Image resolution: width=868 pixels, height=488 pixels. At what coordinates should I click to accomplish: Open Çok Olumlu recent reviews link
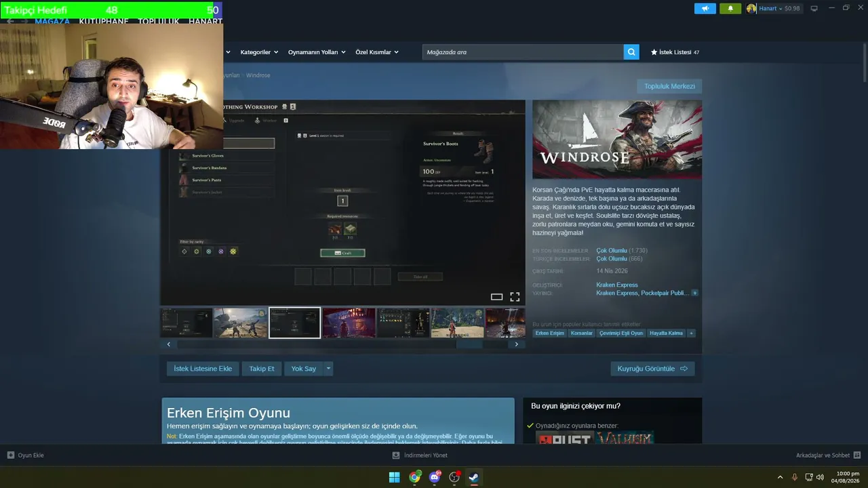click(x=612, y=251)
